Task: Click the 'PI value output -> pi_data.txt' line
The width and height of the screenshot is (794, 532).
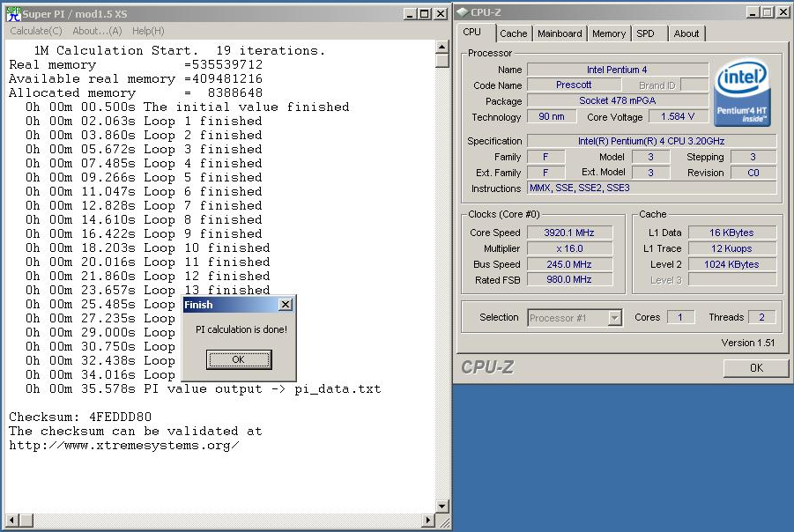Action: pyautogui.click(x=203, y=388)
